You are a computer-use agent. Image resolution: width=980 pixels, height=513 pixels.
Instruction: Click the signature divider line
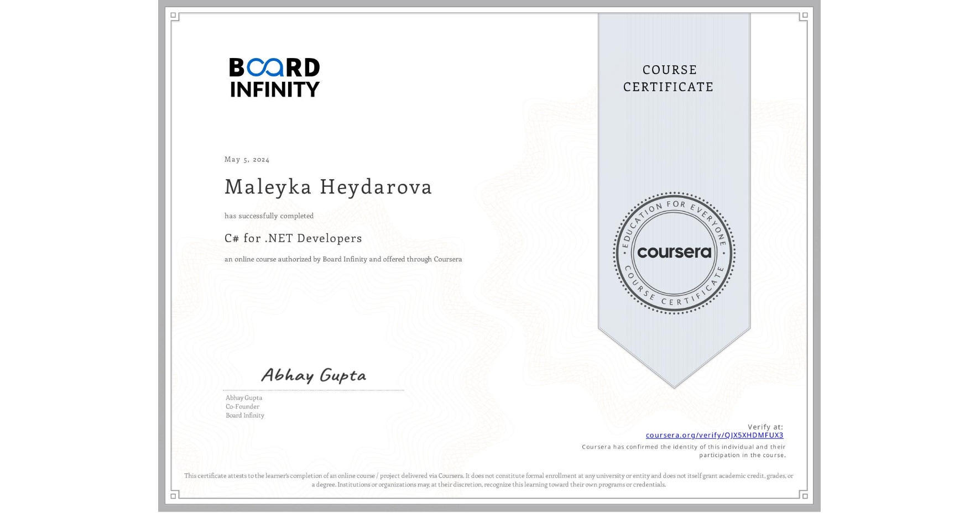point(313,389)
